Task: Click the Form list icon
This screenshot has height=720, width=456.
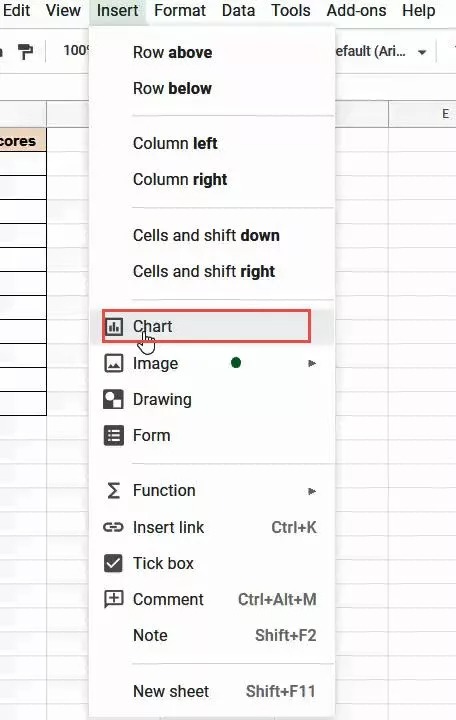Action: pyautogui.click(x=113, y=435)
